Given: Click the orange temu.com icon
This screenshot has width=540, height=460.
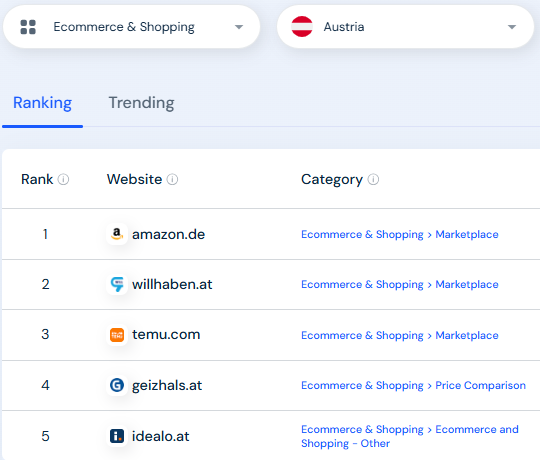Looking at the screenshot, I should [x=117, y=335].
